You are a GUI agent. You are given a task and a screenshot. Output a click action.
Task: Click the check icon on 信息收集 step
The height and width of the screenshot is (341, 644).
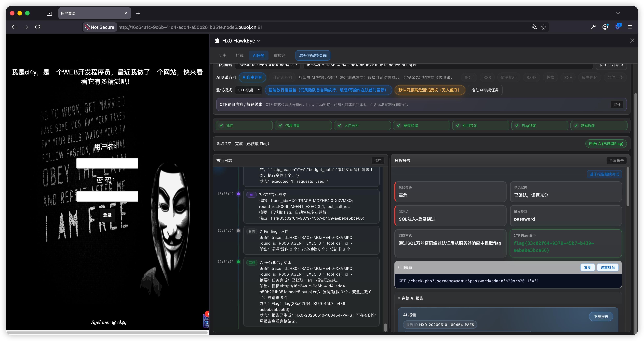[280, 126]
